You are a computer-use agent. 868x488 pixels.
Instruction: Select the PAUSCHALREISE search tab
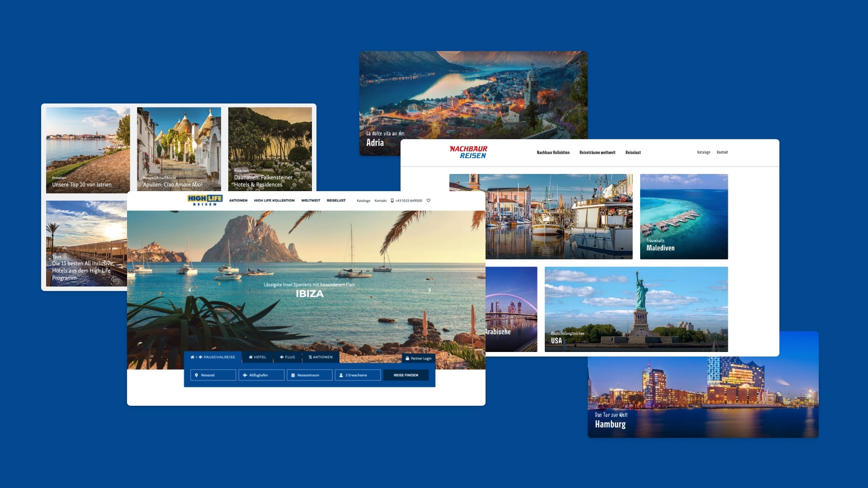[x=212, y=357]
